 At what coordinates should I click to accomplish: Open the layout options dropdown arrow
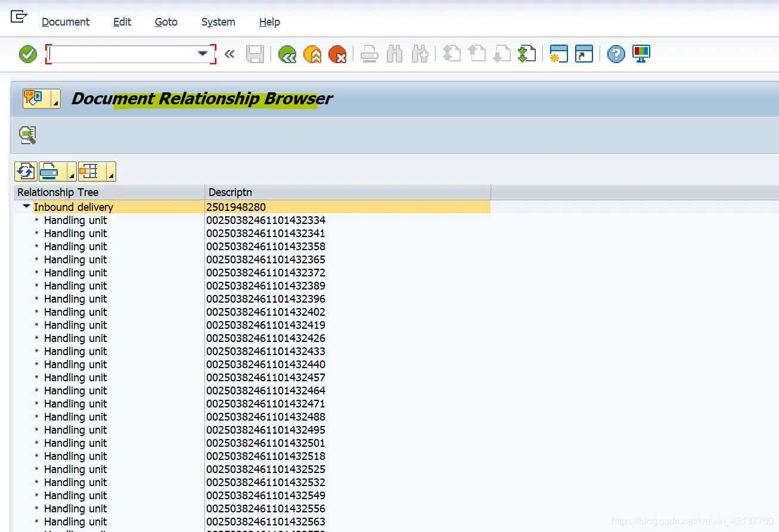(111, 172)
